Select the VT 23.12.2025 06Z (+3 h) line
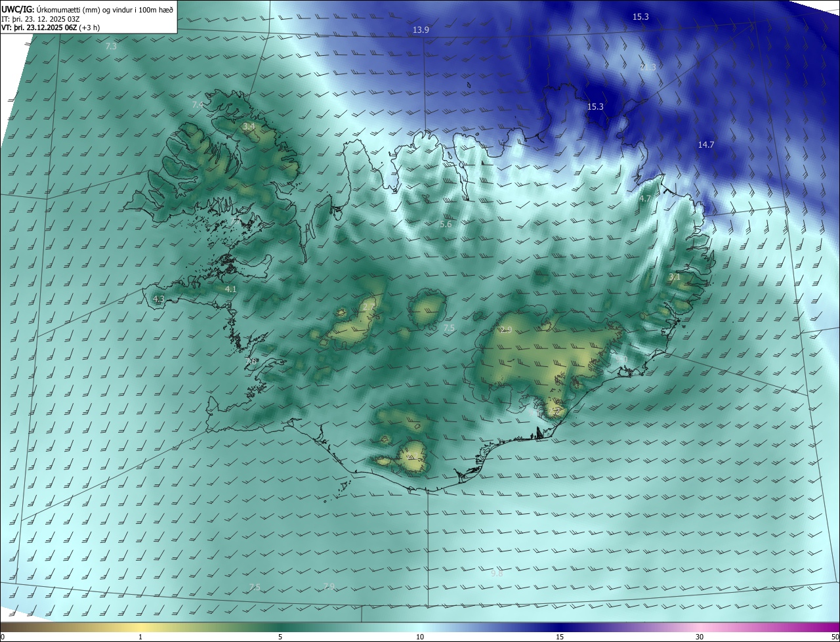This screenshot has width=840, height=642. [51, 28]
